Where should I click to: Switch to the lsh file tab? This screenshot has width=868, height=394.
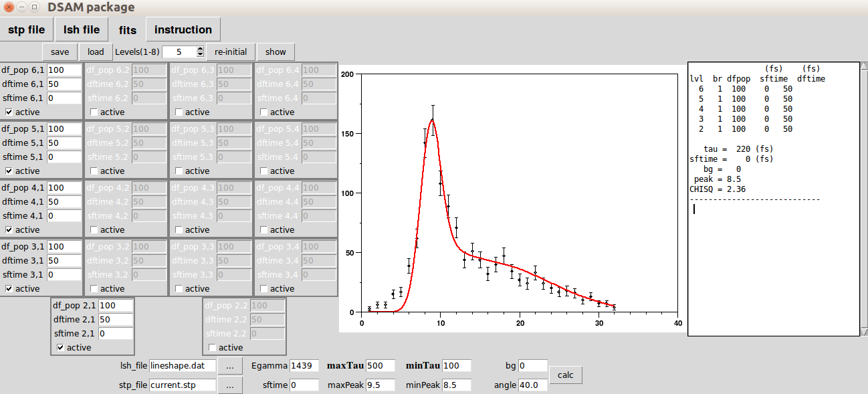click(82, 29)
